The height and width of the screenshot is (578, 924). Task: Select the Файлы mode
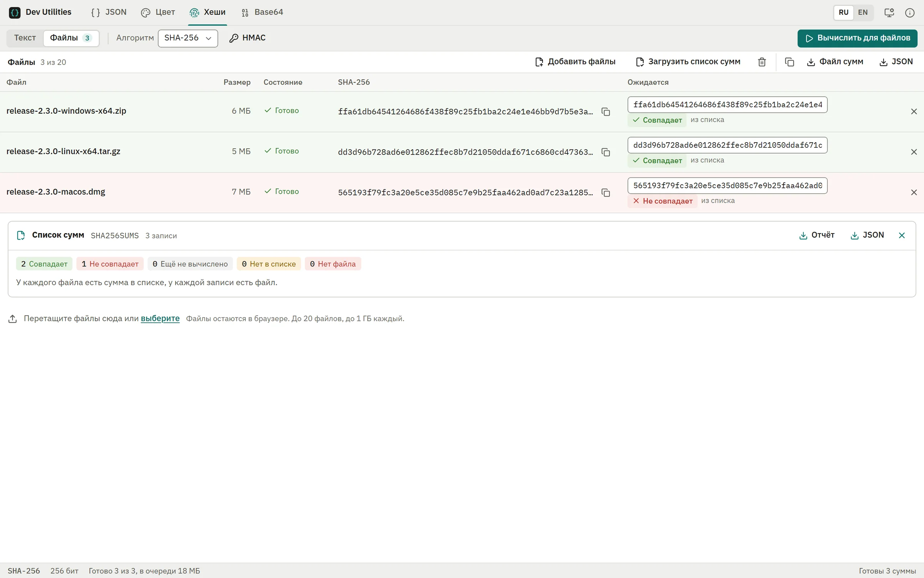point(71,38)
